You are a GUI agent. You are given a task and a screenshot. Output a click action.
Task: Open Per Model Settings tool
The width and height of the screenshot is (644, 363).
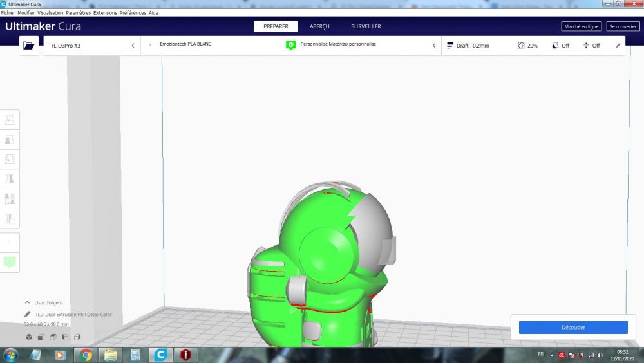pos(10,198)
